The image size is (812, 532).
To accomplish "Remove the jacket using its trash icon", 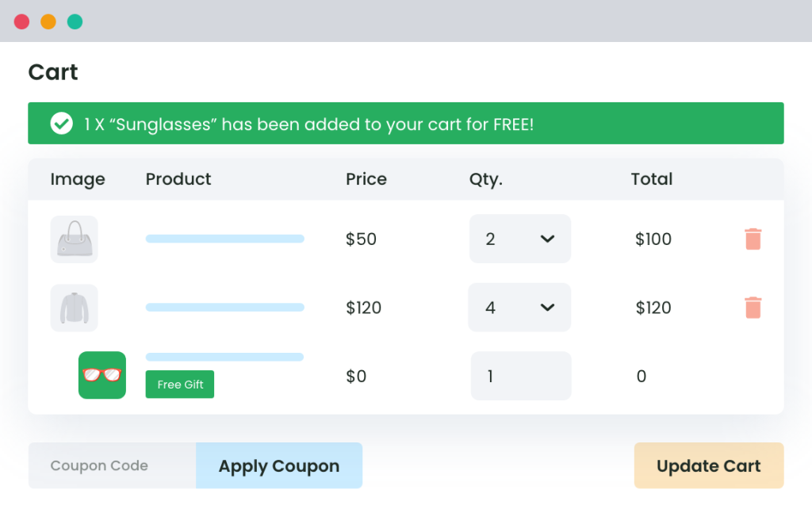I will (752, 308).
